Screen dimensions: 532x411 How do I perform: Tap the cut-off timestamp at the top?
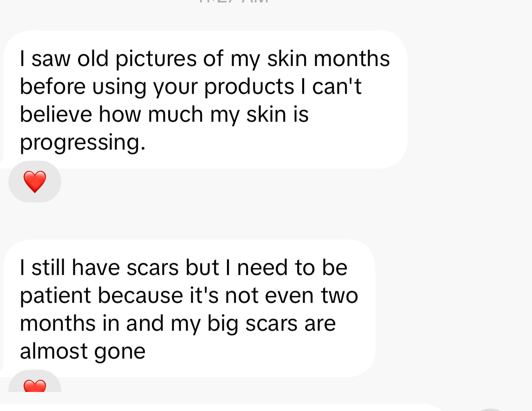pos(234,1)
